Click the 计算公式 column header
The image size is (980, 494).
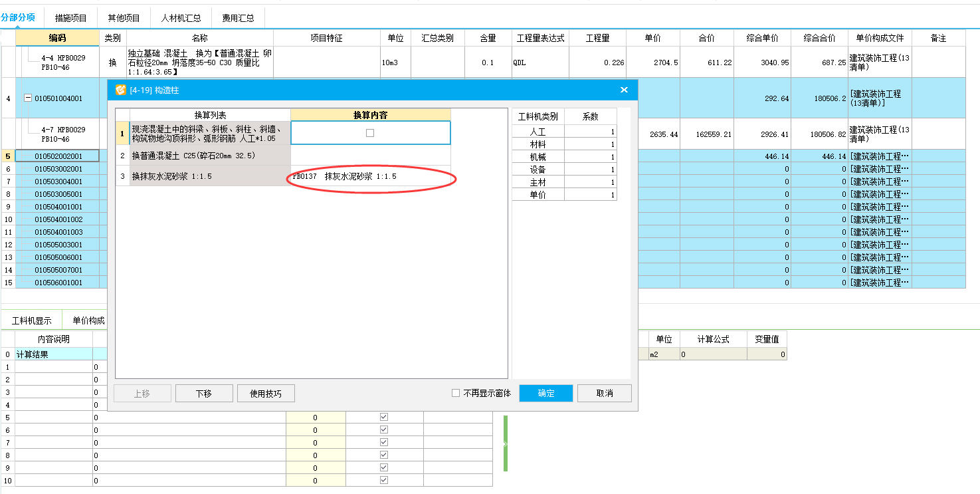713,339
